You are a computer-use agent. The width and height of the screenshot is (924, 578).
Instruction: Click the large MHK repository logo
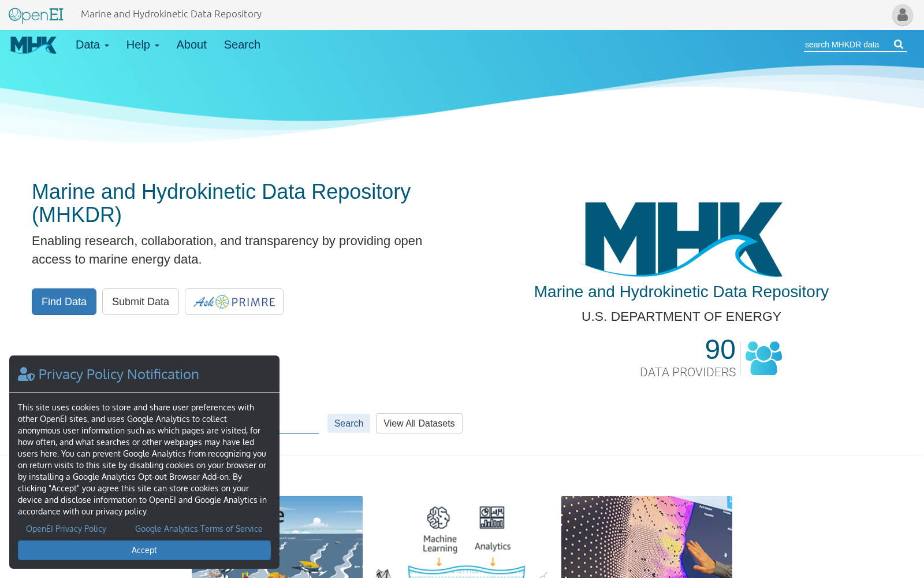[681, 239]
